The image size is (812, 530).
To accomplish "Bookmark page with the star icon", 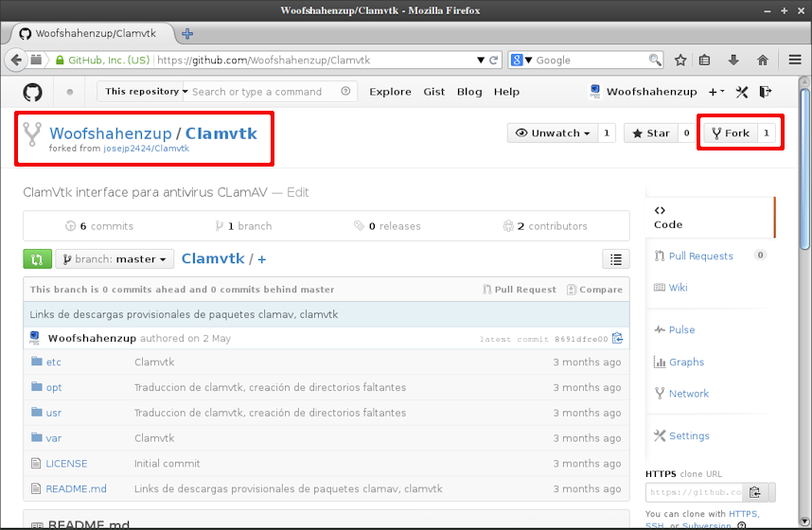I will 680,60.
